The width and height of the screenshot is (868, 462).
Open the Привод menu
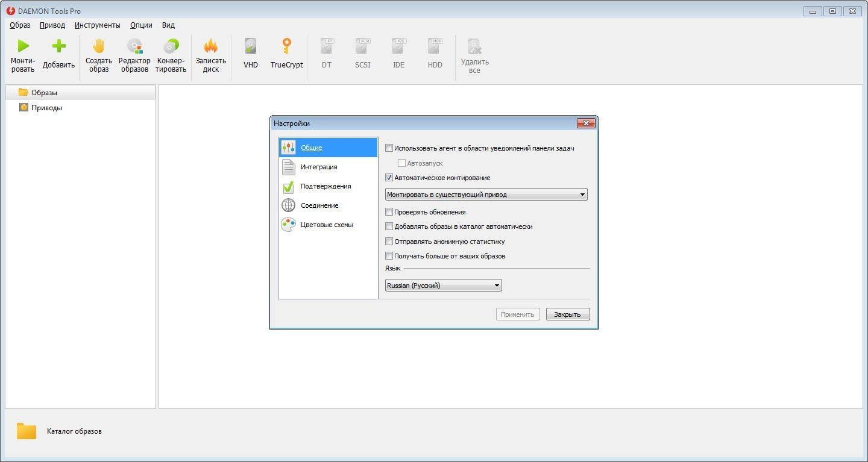pyautogui.click(x=52, y=25)
